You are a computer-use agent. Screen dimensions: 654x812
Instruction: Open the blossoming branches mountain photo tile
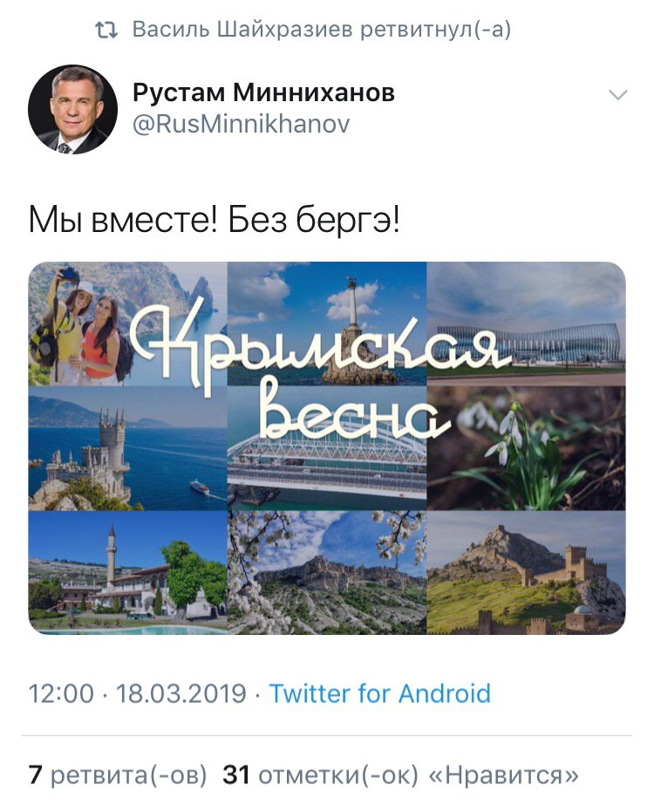tap(327, 573)
